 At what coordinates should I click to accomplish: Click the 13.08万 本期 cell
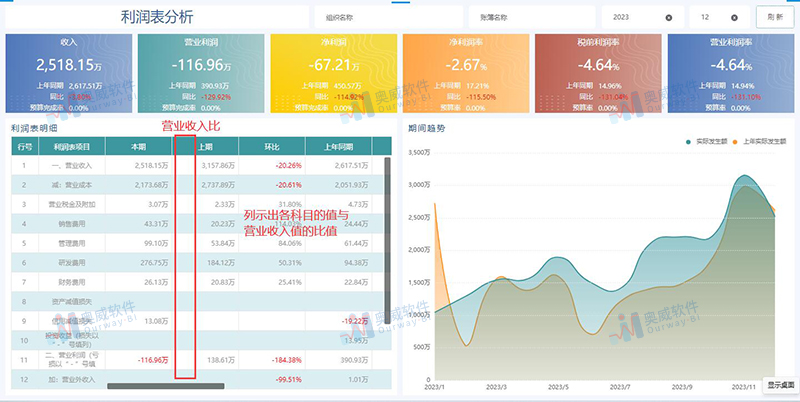pos(156,321)
